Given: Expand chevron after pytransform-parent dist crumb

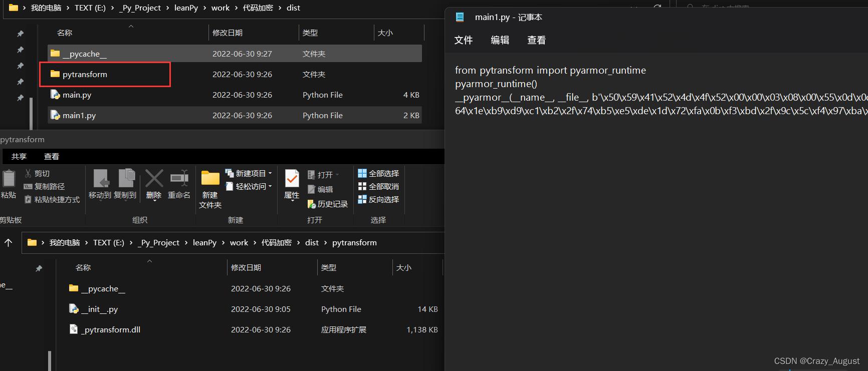Looking at the screenshot, I should (325, 243).
